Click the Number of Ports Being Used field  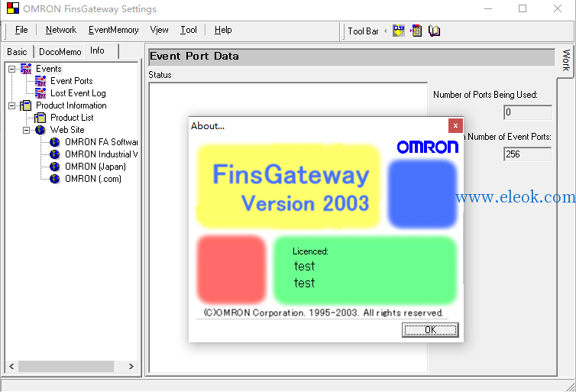tap(528, 112)
